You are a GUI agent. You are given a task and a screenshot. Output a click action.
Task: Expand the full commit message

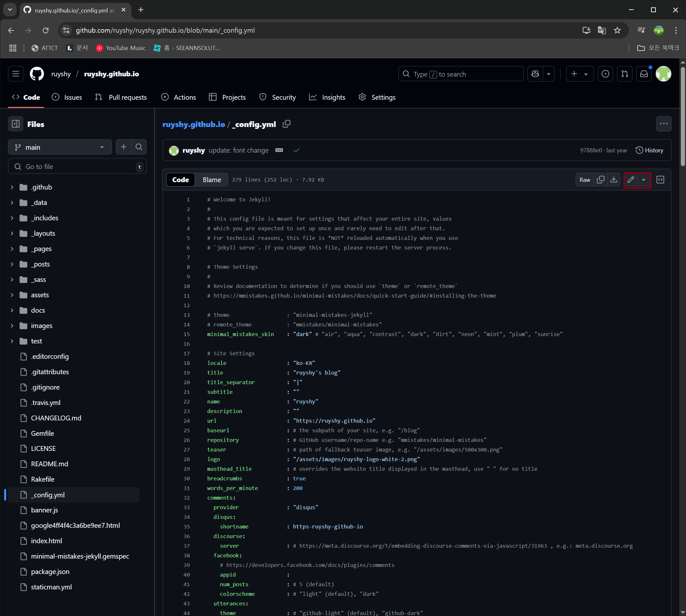pos(279,150)
